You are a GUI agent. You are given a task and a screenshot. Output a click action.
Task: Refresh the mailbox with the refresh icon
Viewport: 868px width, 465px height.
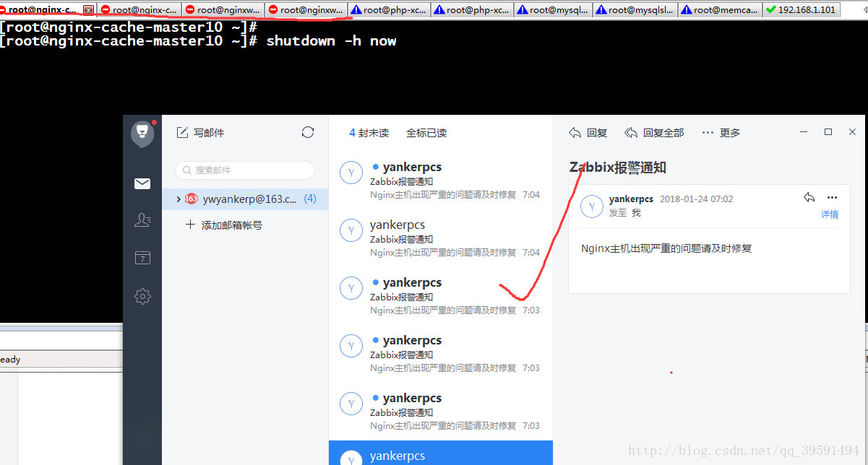point(307,132)
